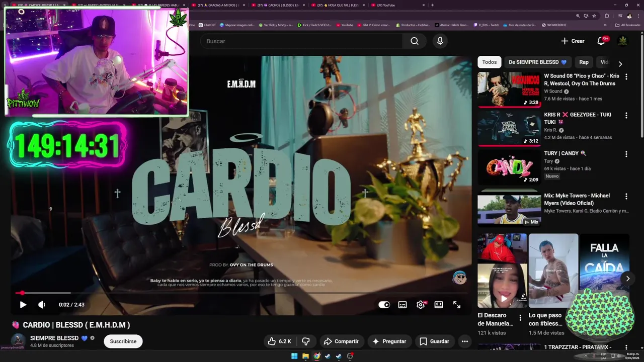The image size is (644, 362).
Task: Open options for KRIS R GEEZYDEE video
Action: point(626,116)
